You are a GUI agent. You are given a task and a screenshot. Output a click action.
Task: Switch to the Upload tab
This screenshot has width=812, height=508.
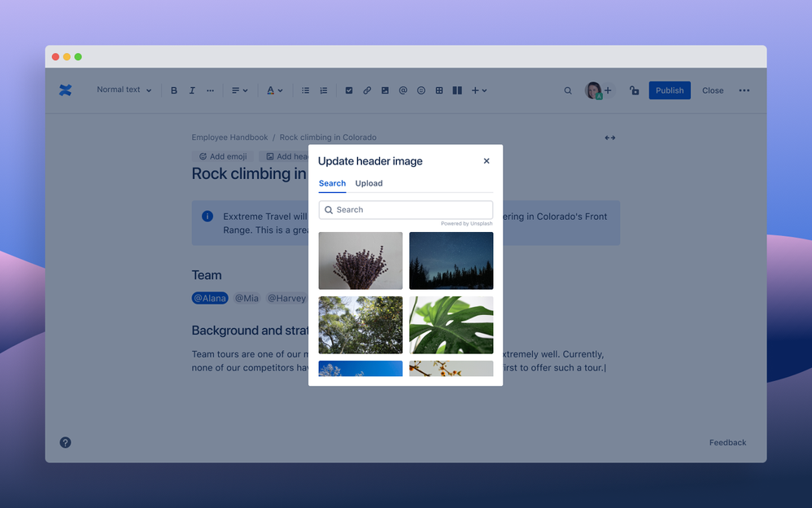pyautogui.click(x=369, y=183)
